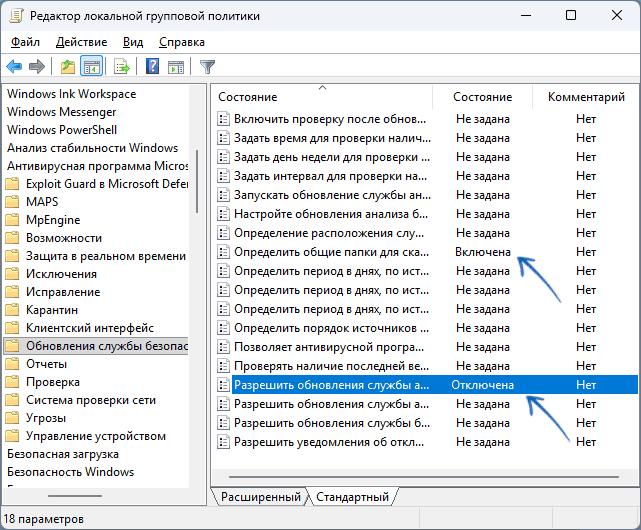This screenshot has width=641, height=530.
Task: Open the Файл menu
Action: [27, 42]
